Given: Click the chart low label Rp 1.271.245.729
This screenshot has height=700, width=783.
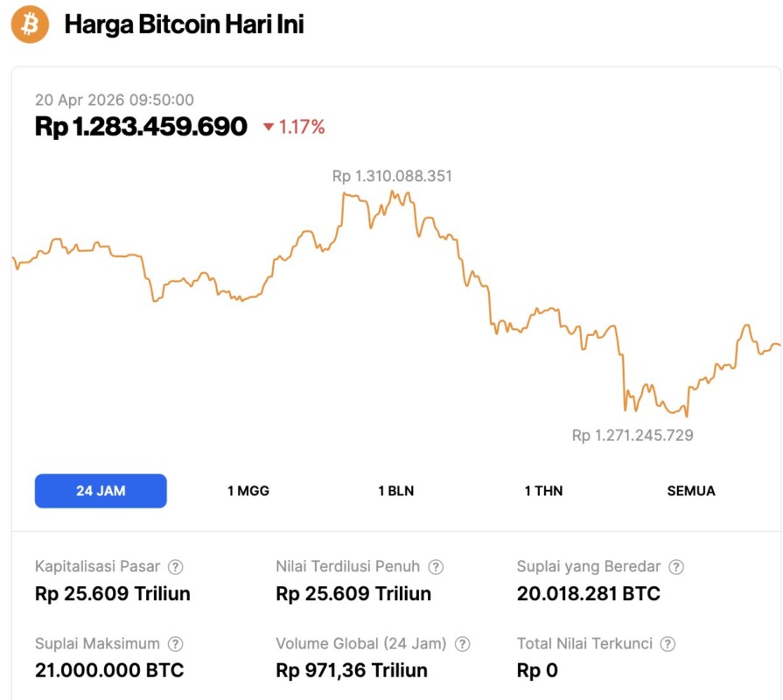Looking at the screenshot, I should (x=633, y=435).
